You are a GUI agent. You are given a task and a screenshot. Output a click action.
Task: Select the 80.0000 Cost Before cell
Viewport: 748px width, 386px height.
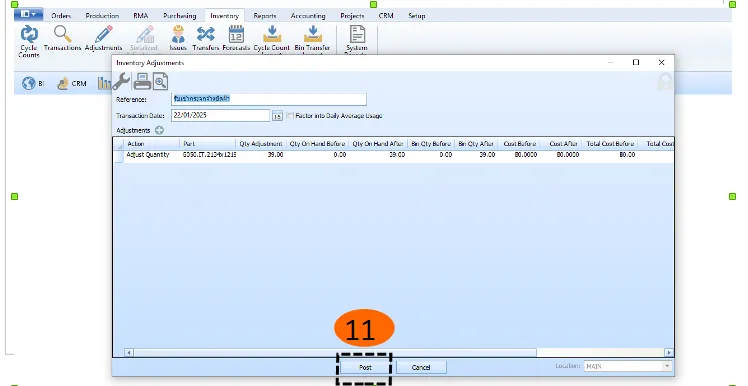click(519, 155)
